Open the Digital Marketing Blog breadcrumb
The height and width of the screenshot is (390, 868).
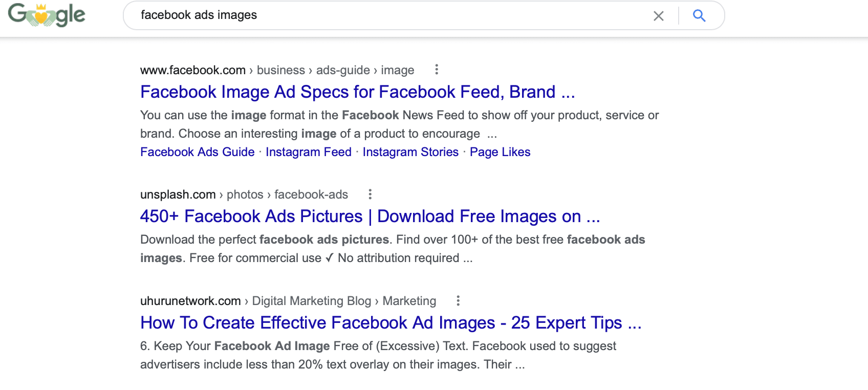[x=311, y=301]
